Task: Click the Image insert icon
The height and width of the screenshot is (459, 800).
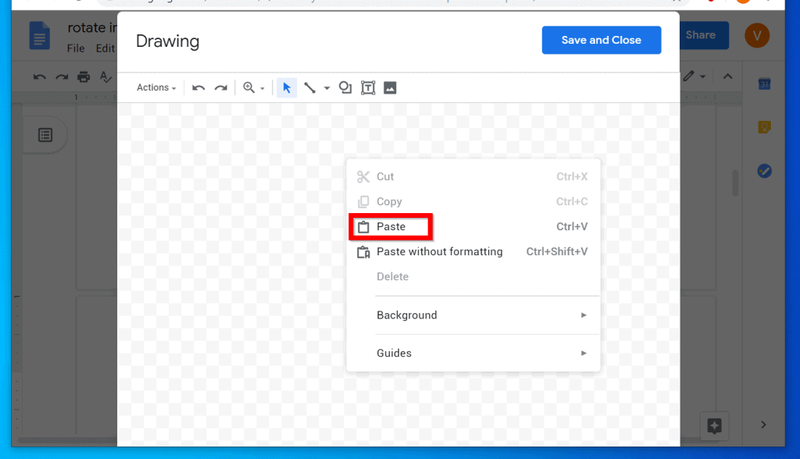Action: [x=390, y=88]
